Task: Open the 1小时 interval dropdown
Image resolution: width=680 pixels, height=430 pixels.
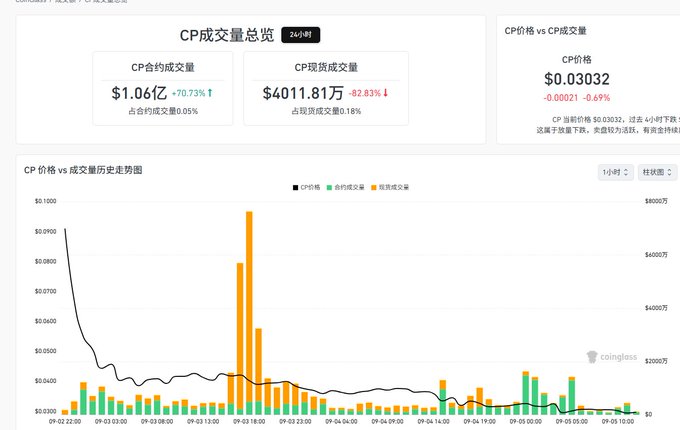Action: pos(615,172)
